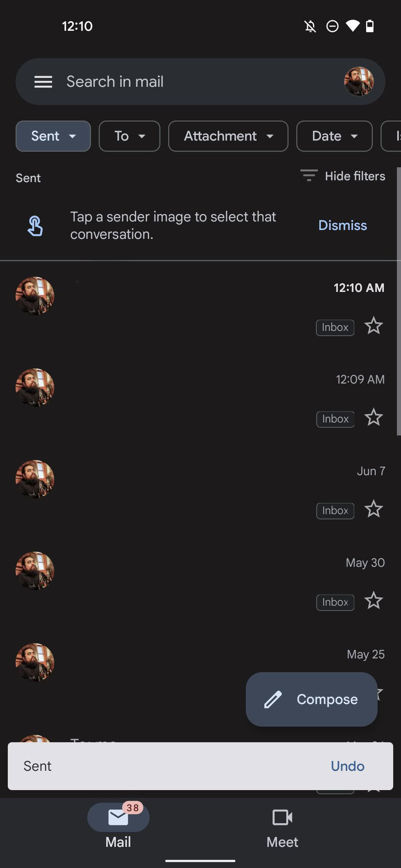The height and width of the screenshot is (868, 401).
Task: Tap the Hide filters icon
Action: 309,175
